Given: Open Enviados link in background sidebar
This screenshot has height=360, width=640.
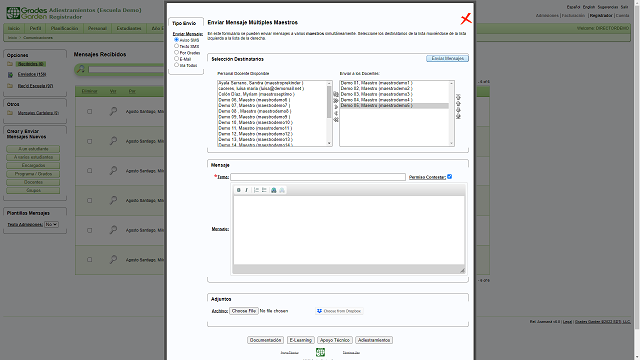Looking at the screenshot, I should [32, 74].
